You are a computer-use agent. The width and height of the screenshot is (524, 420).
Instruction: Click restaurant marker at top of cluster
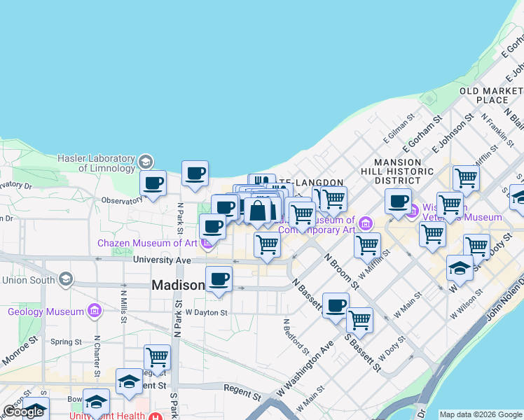point(262,180)
